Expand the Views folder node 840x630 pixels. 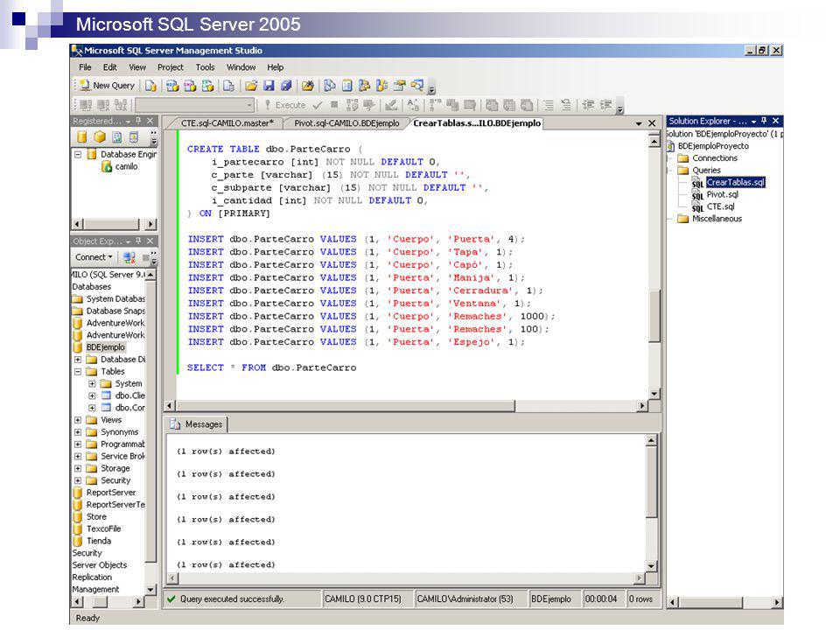pos(78,420)
